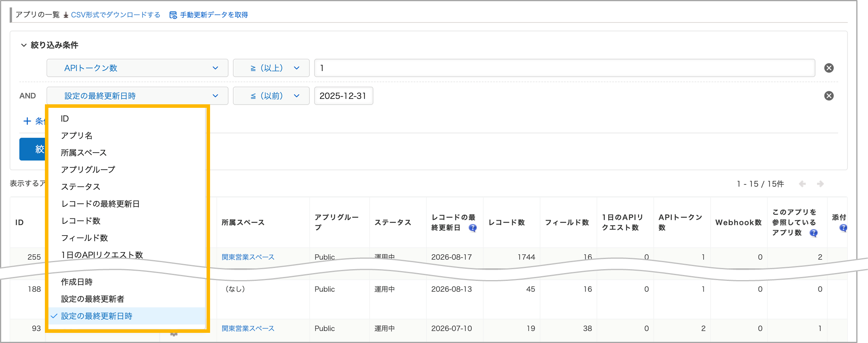Open 関東営業スペース link in row 93
The width and height of the screenshot is (868, 343).
tap(248, 329)
